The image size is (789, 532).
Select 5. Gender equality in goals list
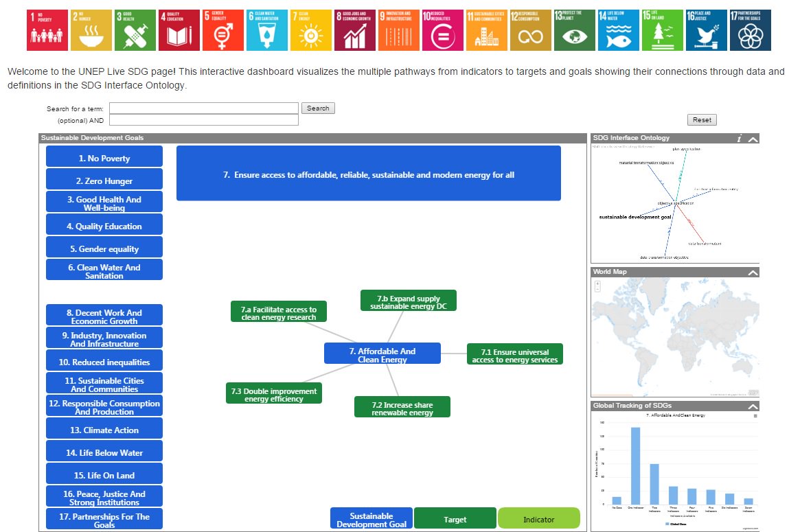click(104, 247)
